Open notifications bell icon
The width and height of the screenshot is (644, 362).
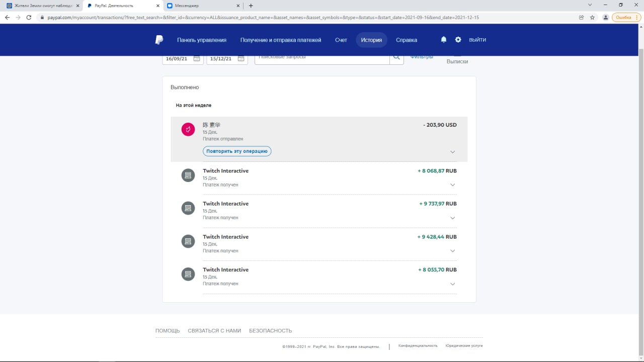click(x=443, y=40)
